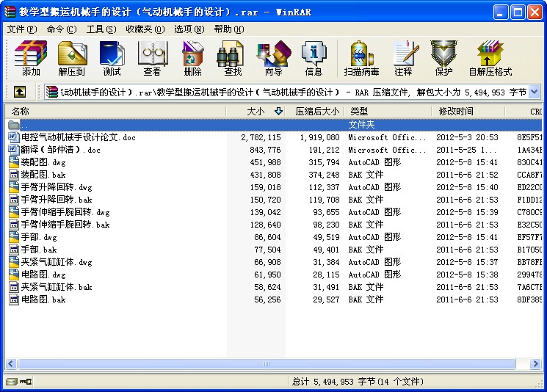Open the 选项(N) menu
Image resolution: width=547 pixels, height=392 pixels.
[189, 29]
